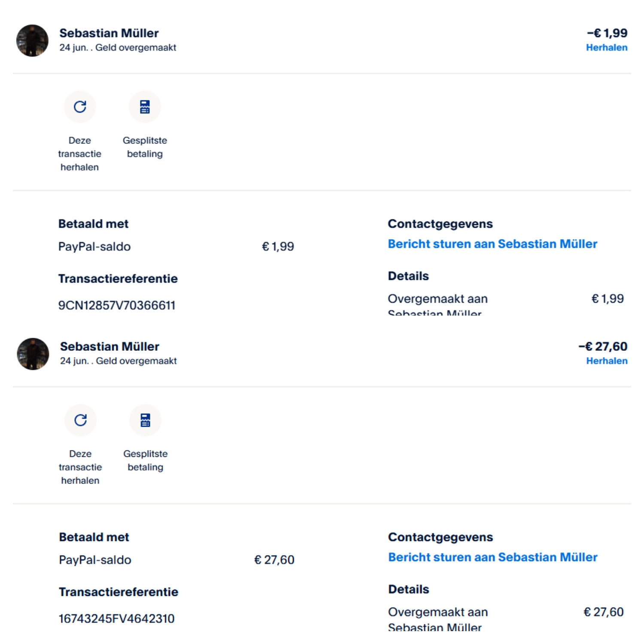Click the −€27,60 amount in second header
644x644 pixels.
pos(603,346)
